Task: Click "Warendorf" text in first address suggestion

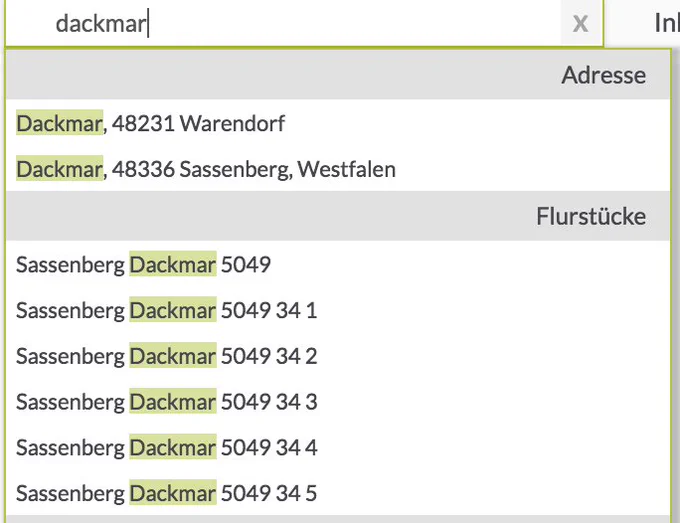Action: 232,123
